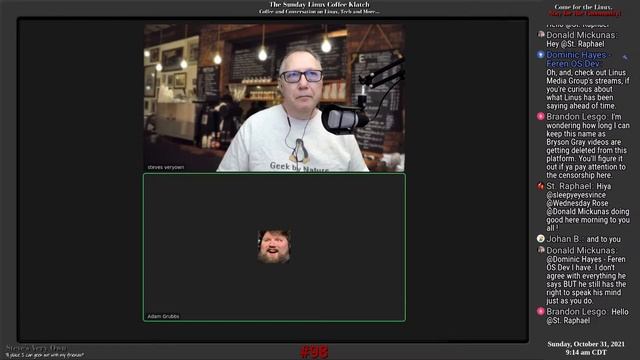640x360 pixels.
Task: Click the 'Adam Grubbs' name label
Action: (163, 316)
